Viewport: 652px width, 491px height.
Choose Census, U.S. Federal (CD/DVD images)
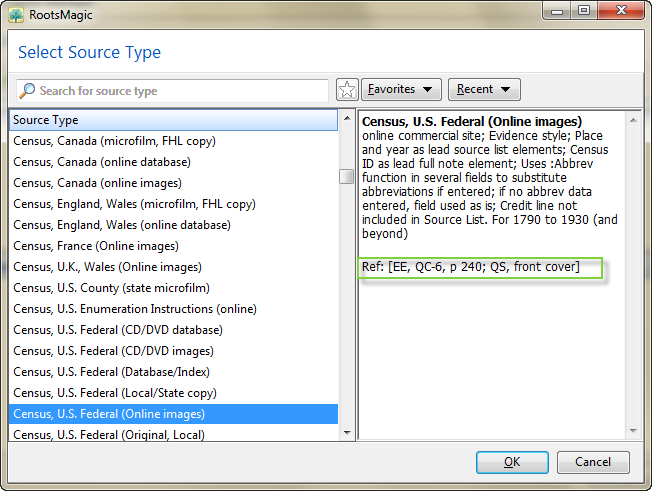pyautogui.click(x=173, y=351)
